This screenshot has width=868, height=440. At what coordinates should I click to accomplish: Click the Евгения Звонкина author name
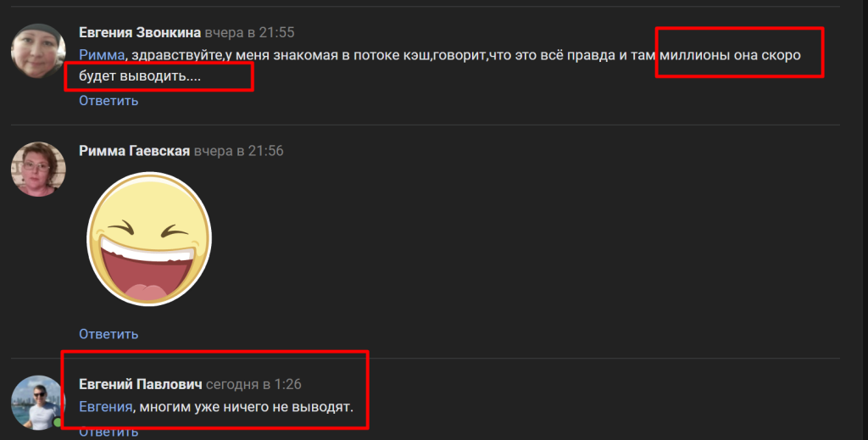point(140,33)
